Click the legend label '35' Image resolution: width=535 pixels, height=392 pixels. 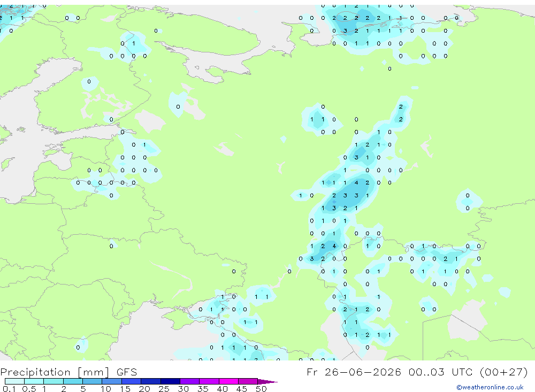coord(203,389)
